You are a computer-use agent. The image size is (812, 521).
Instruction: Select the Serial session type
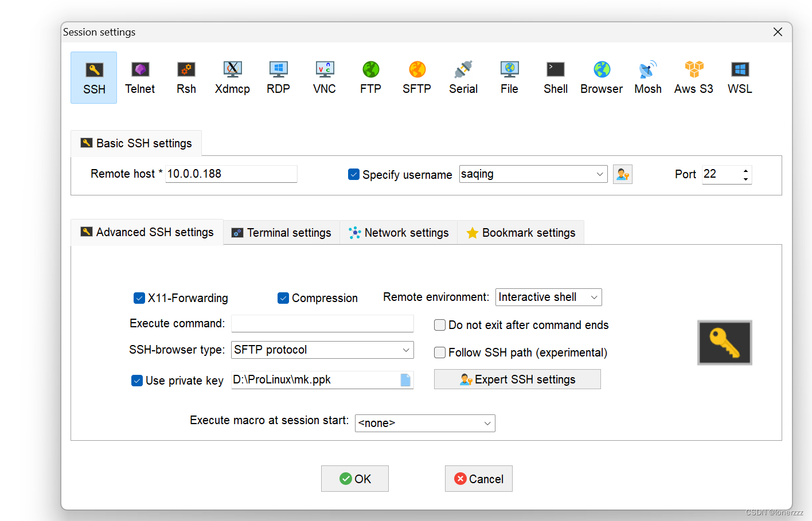[463, 77]
